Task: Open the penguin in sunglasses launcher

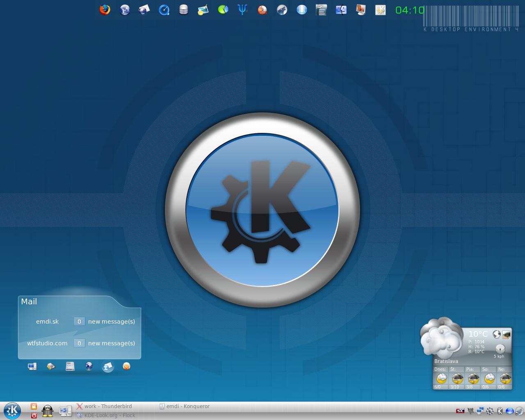Action: (x=48, y=411)
